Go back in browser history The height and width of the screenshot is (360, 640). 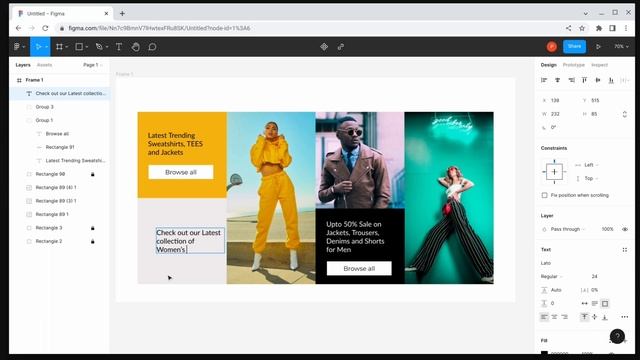click(18, 28)
